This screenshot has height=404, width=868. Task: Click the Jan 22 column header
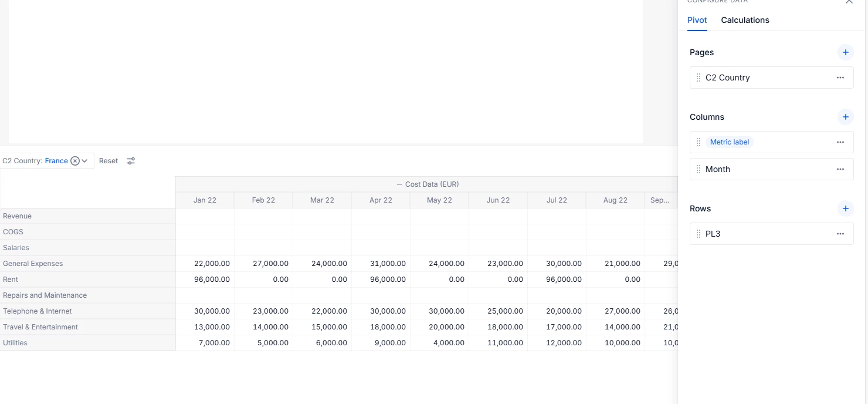click(x=205, y=200)
